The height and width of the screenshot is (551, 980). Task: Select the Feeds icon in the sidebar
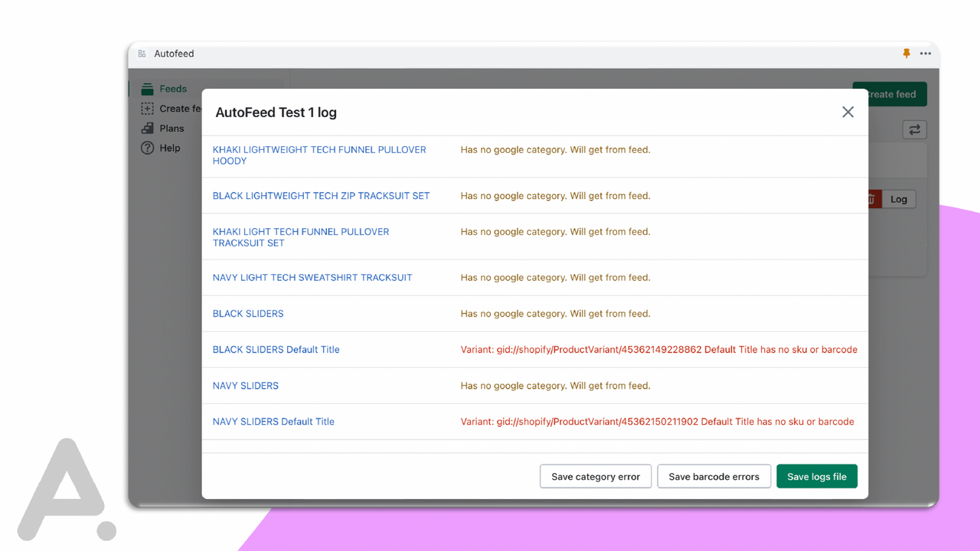click(x=146, y=89)
